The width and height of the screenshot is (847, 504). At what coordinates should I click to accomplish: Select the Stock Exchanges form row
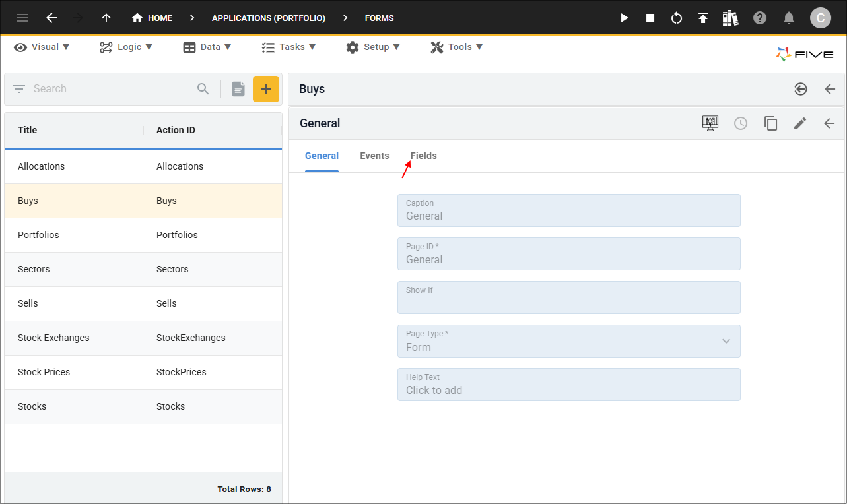tap(143, 338)
